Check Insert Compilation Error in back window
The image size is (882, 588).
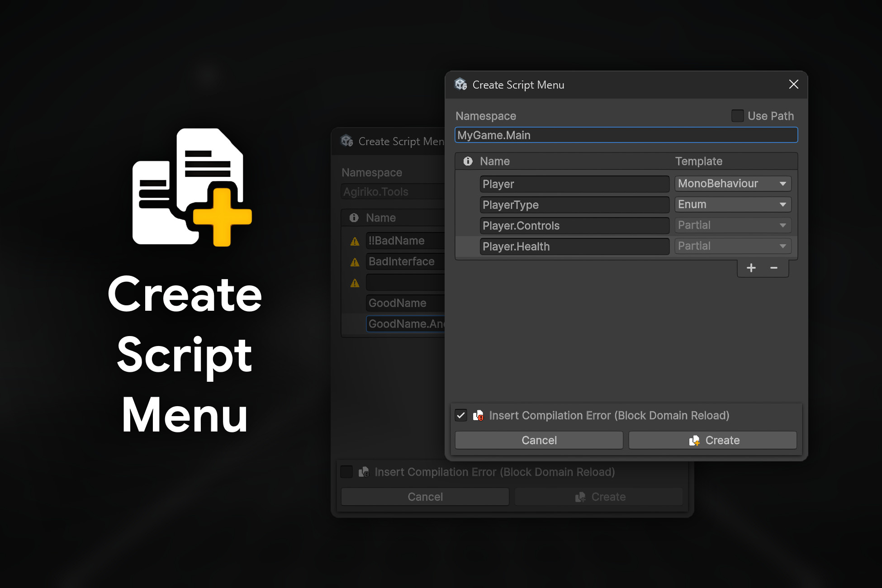pos(346,472)
